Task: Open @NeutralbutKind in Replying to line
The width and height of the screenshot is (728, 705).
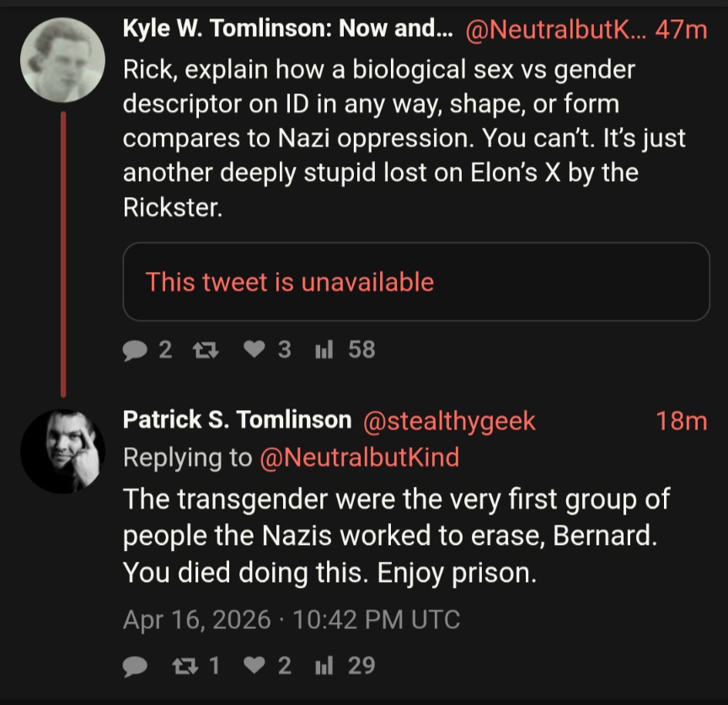Action: coord(360,457)
